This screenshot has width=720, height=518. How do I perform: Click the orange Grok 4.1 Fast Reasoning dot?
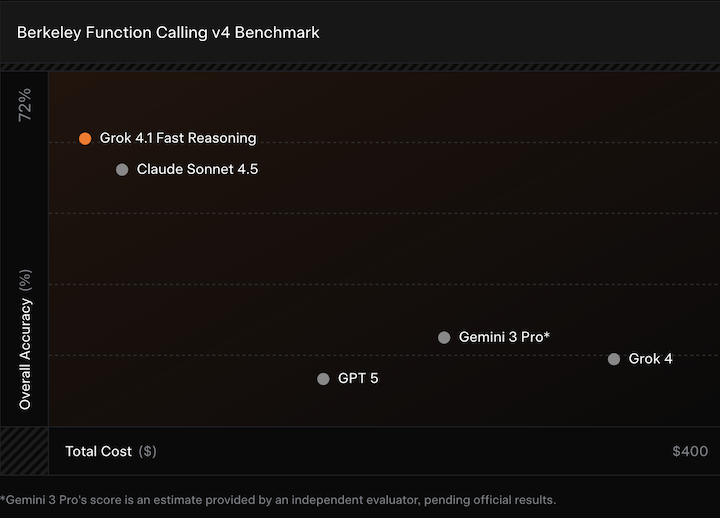(x=85, y=139)
